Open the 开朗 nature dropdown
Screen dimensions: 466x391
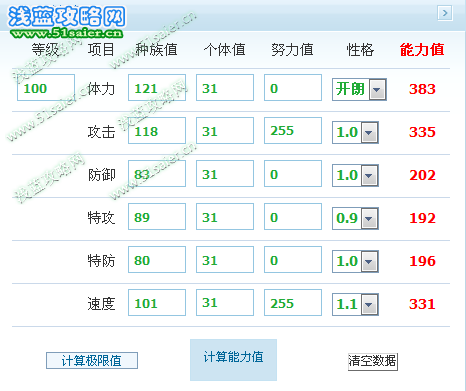point(359,89)
